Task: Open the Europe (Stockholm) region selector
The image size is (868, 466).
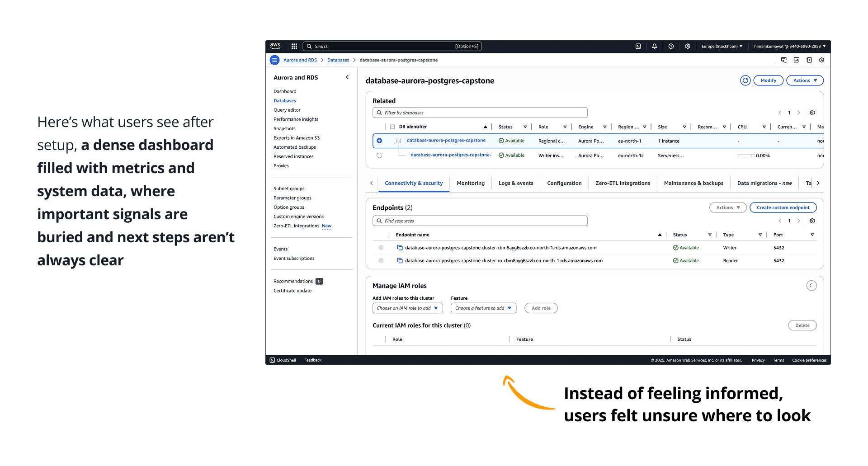Action: (722, 46)
